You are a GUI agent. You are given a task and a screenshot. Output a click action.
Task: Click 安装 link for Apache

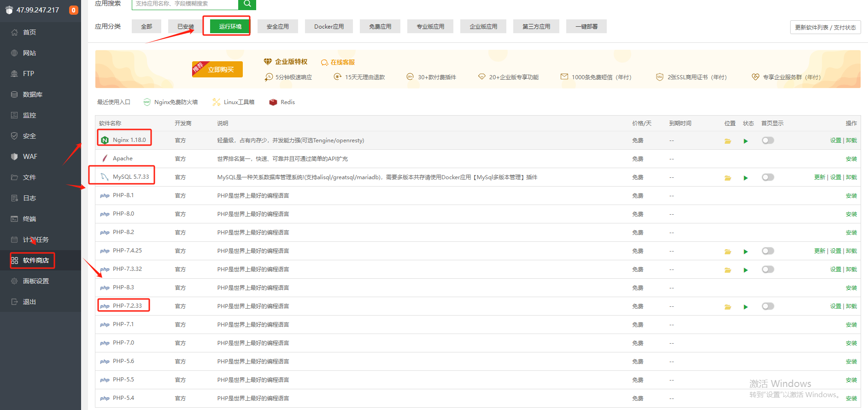tap(851, 159)
